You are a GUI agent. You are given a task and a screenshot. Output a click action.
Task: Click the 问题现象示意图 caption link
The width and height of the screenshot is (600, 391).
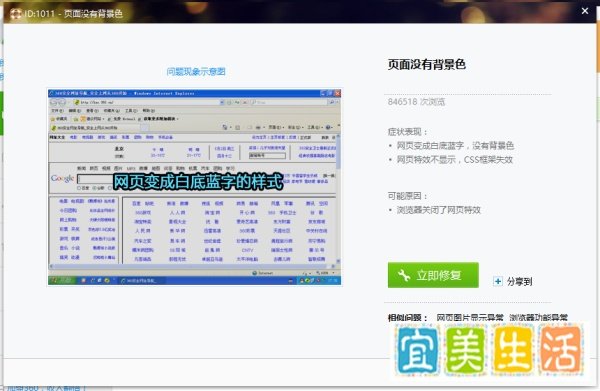coord(196,72)
